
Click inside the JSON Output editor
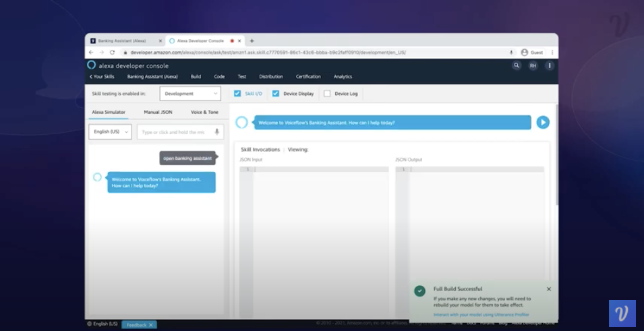tap(470, 242)
